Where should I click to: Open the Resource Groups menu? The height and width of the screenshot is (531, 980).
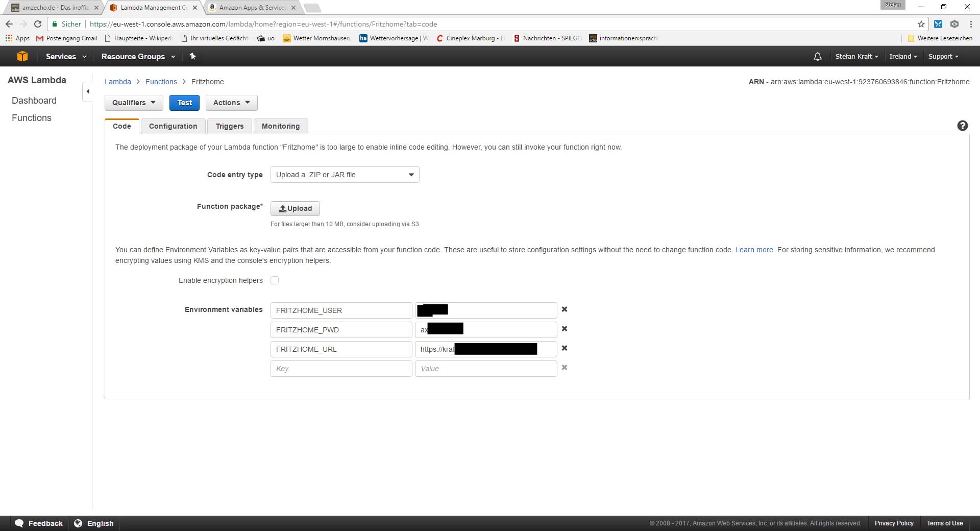point(138,56)
